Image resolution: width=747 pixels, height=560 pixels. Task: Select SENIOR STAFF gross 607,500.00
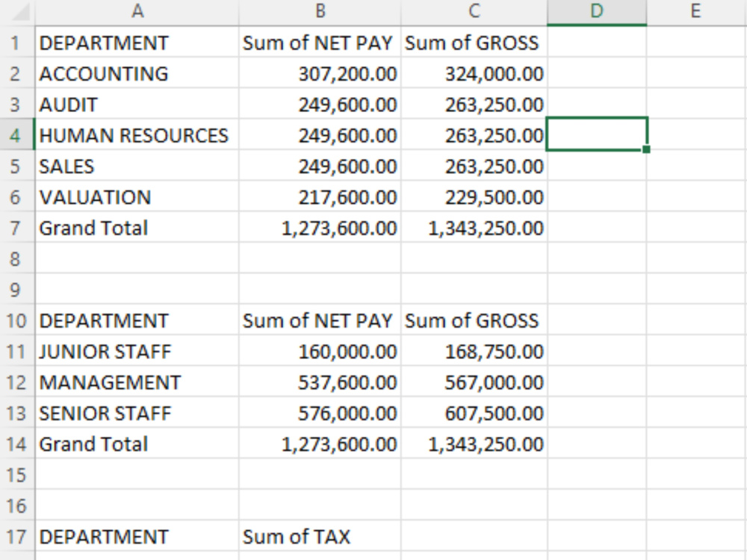[474, 414]
